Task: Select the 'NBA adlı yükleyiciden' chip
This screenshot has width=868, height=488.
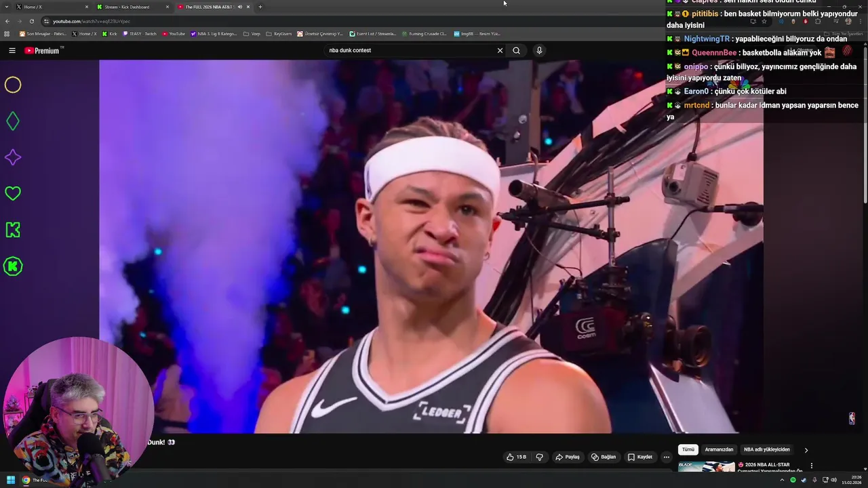Action: (x=767, y=449)
